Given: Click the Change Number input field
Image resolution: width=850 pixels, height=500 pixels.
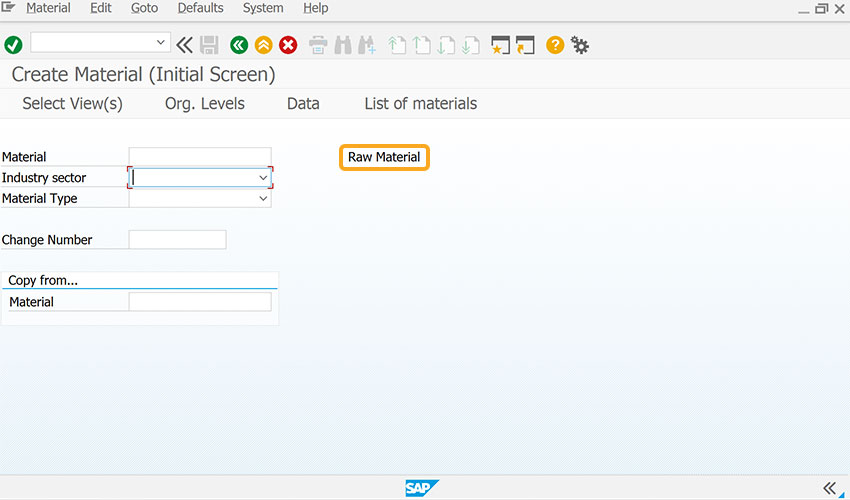Looking at the screenshot, I should pos(177,240).
